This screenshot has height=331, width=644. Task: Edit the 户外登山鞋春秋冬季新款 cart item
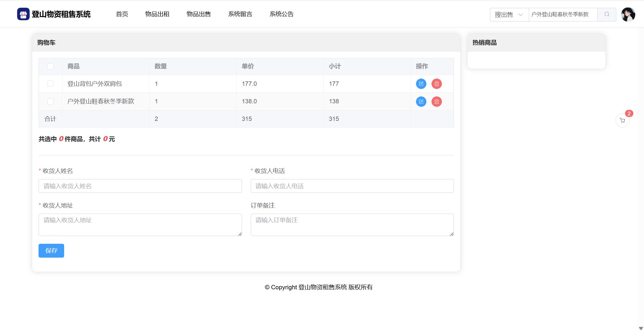click(x=421, y=101)
